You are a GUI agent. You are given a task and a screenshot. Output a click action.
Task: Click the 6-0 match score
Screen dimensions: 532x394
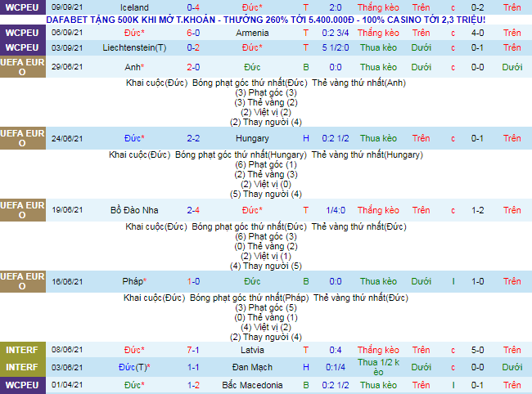(x=194, y=33)
